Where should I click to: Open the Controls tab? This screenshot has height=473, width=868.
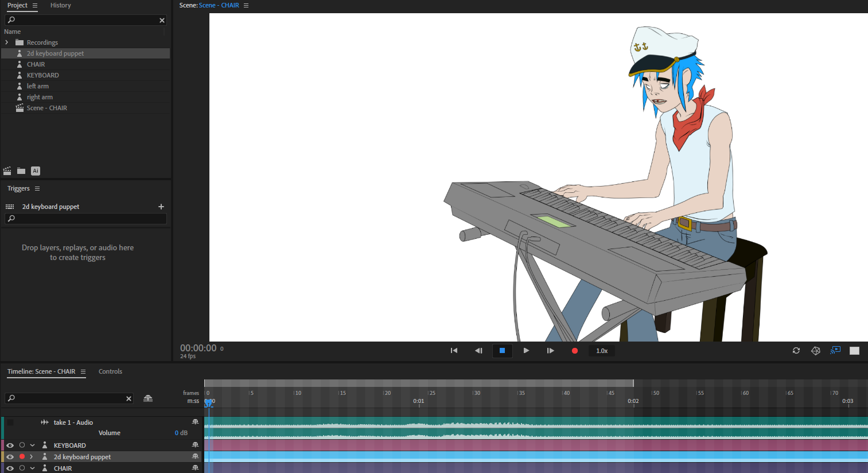(x=110, y=371)
